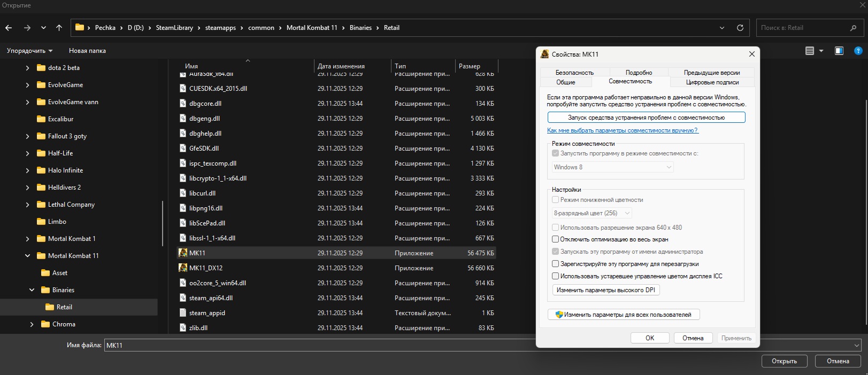868x375 pixels.
Task: Select the MK11 application file icon
Action: [x=183, y=253]
